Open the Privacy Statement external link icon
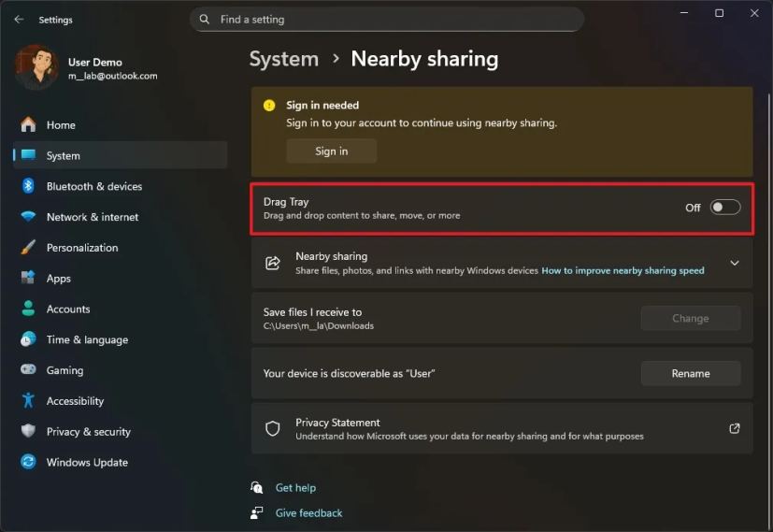773x532 pixels. [x=734, y=428]
